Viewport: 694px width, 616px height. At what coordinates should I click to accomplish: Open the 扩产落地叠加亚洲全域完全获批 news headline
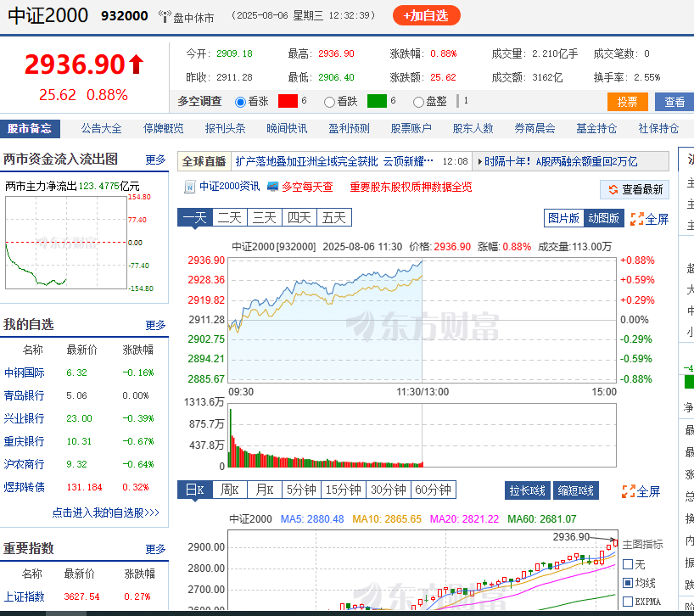(x=334, y=161)
